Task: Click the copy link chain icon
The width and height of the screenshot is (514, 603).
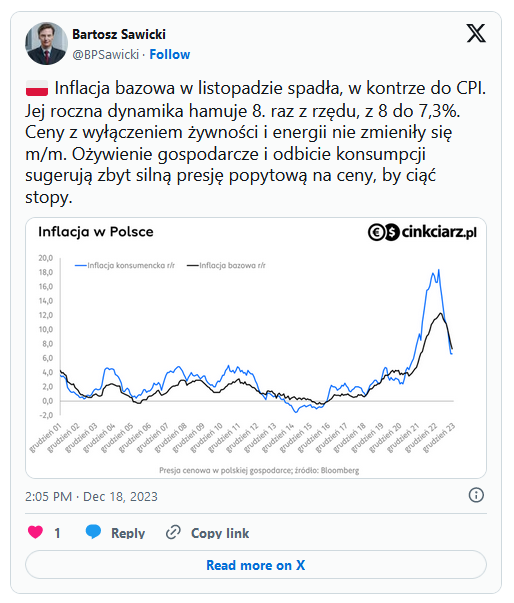Action: coord(173,533)
